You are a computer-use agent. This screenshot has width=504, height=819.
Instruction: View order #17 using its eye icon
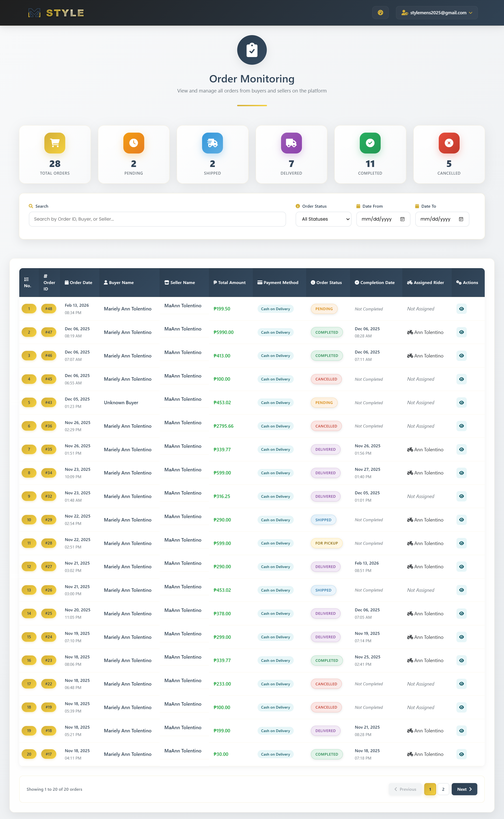point(461,754)
